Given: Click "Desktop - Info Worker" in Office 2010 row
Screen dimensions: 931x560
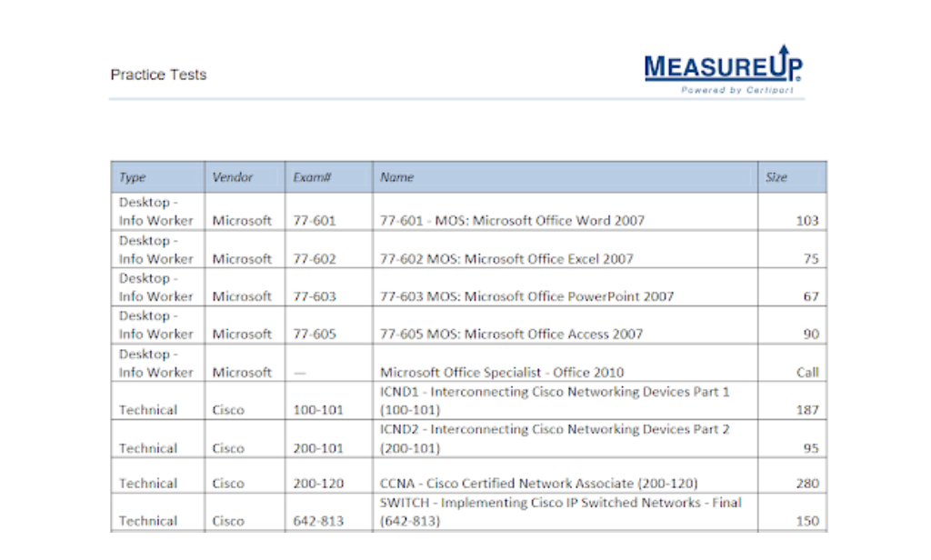Looking at the screenshot, I should pos(156,364).
